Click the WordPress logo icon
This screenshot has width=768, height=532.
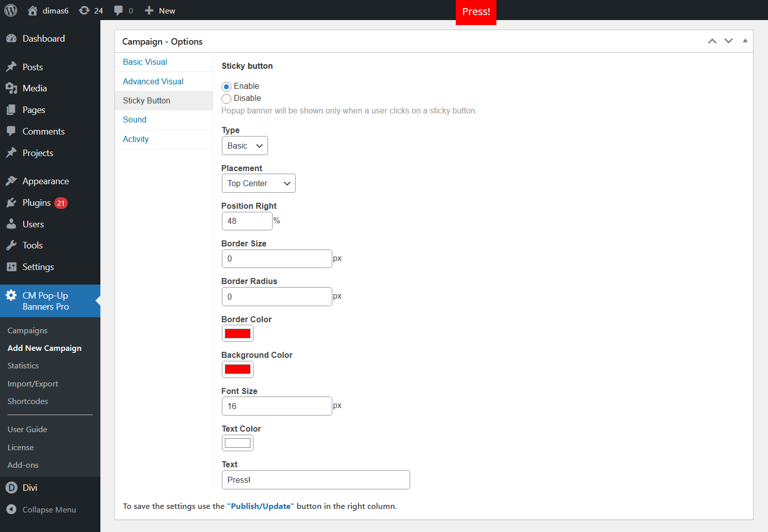click(x=11, y=11)
